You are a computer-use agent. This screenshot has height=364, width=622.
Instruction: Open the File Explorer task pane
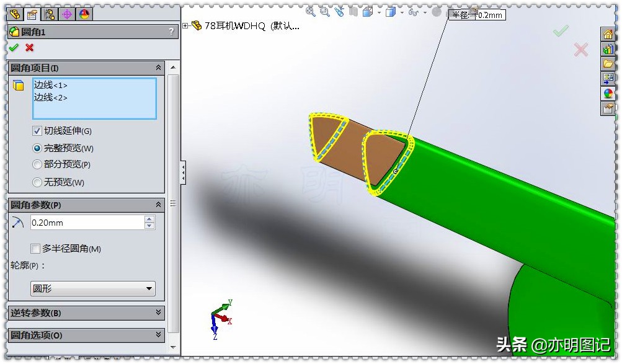coord(607,63)
